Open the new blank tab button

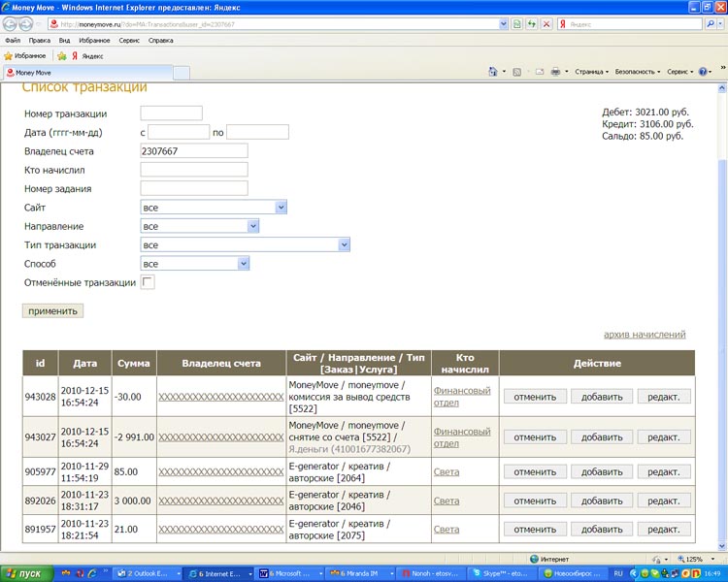182,73
